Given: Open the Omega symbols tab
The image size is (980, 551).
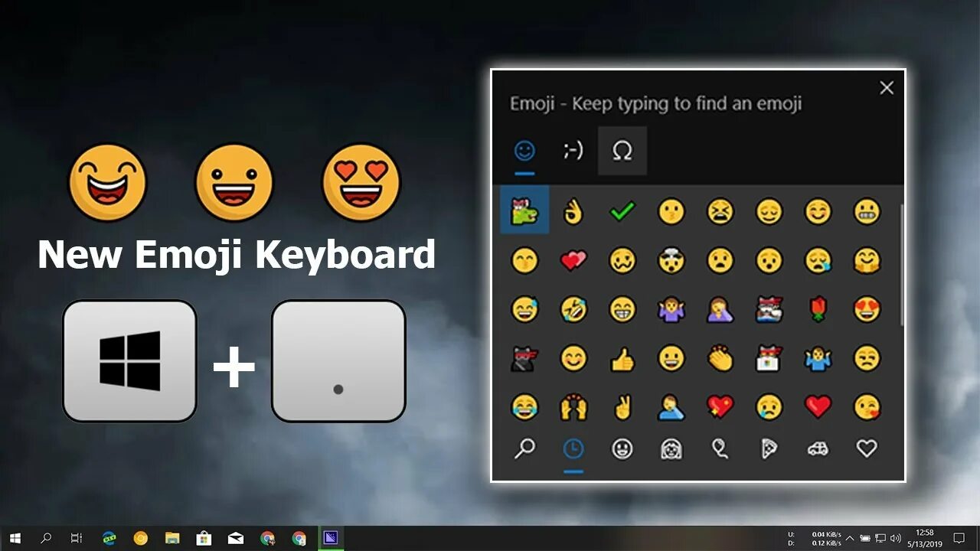Looking at the screenshot, I should pyautogui.click(x=622, y=151).
